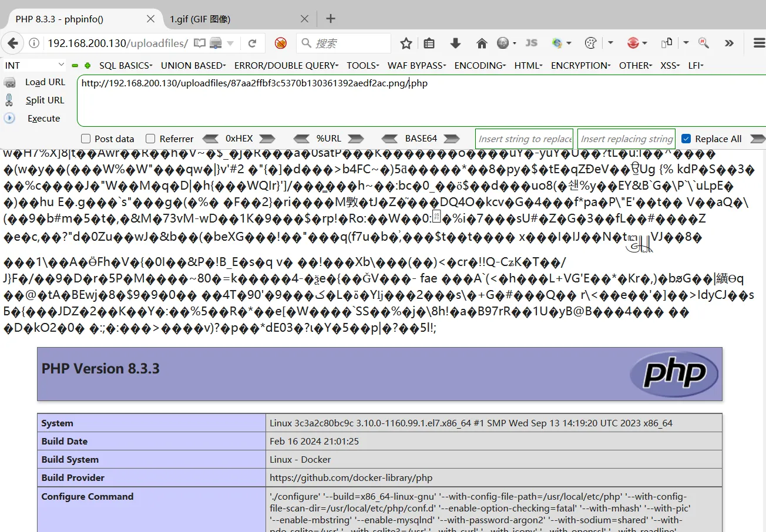This screenshot has height=532, width=766.
Task: Click the green plus icon in HackBar
Action: 88,65
